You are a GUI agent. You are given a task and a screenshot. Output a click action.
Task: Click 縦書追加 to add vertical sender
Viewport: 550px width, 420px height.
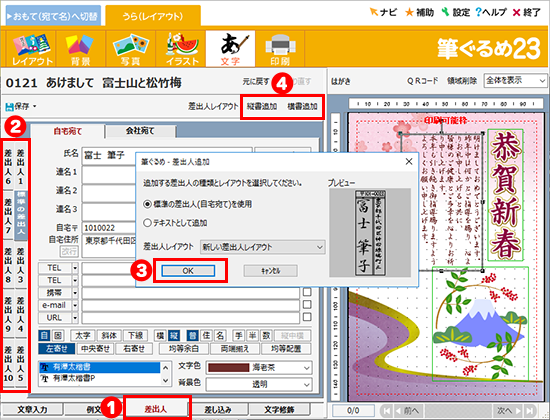tap(262, 106)
